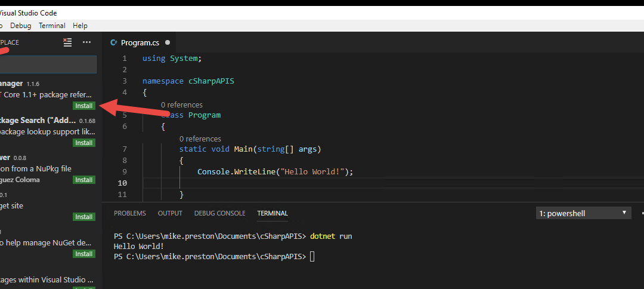Click the 'Hello World!' terminal output line
This screenshot has width=644, height=289.
139,246
